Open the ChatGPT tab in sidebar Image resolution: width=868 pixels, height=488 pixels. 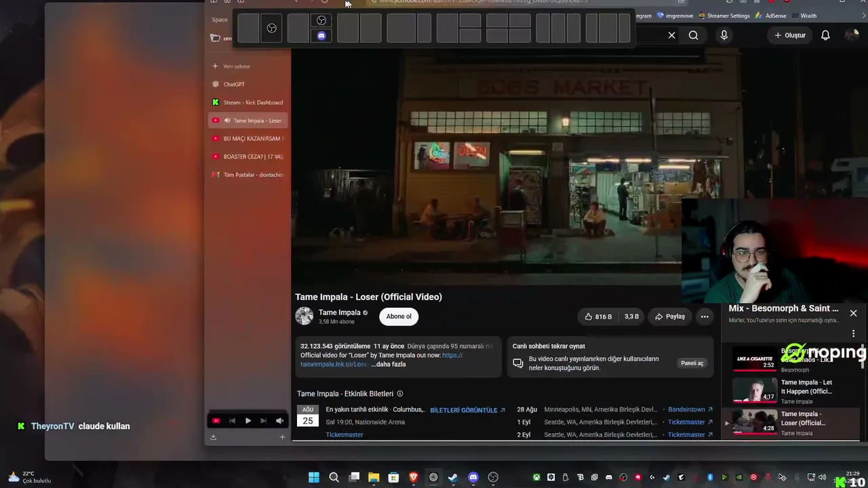point(248,84)
